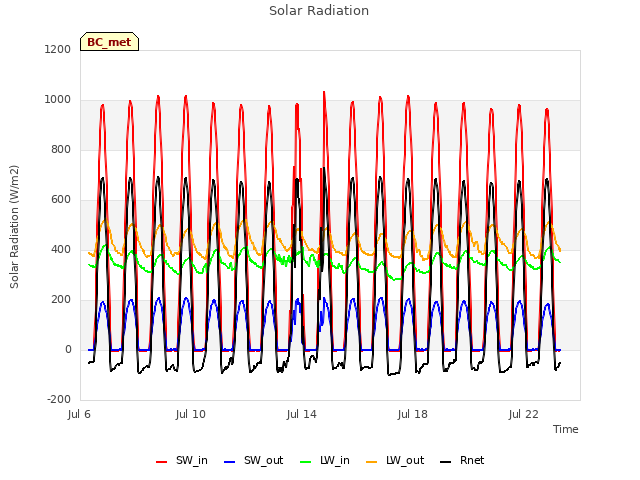The width and height of the screenshot is (640, 480).
Task: Click the Jul 10 x-axis tick label
Action: click(191, 414)
